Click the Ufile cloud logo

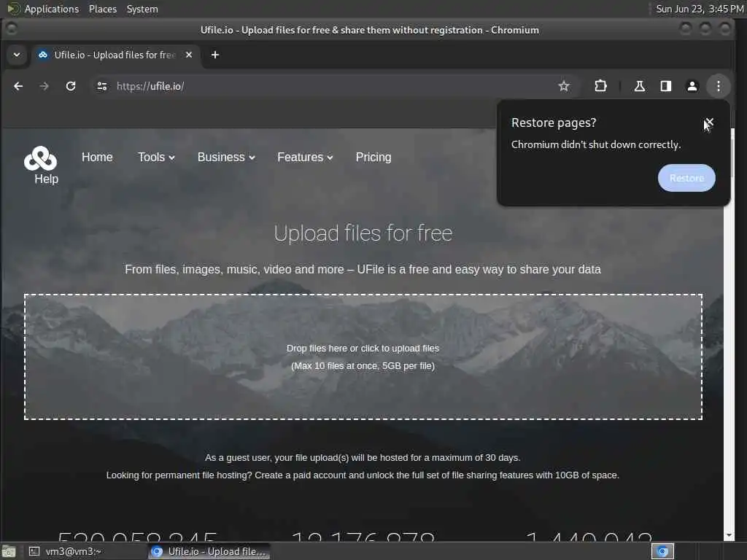pyautogui.click(x=41, y=158)
